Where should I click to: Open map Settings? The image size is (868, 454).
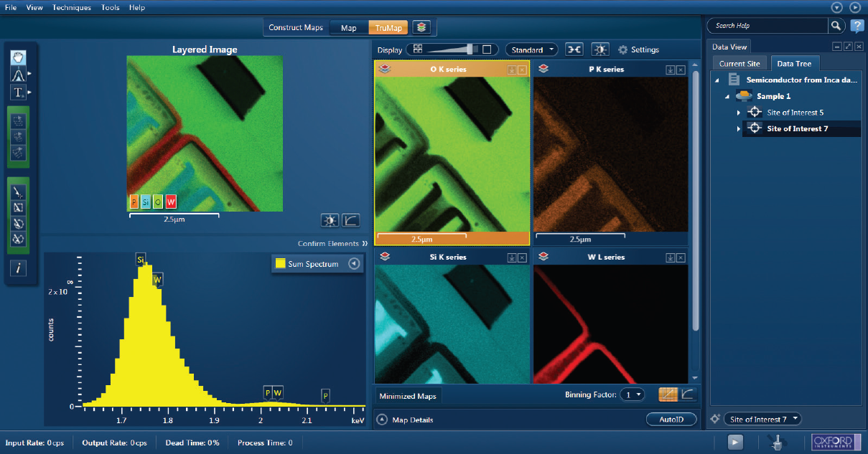pyautogui.click(x=638, y=49)
